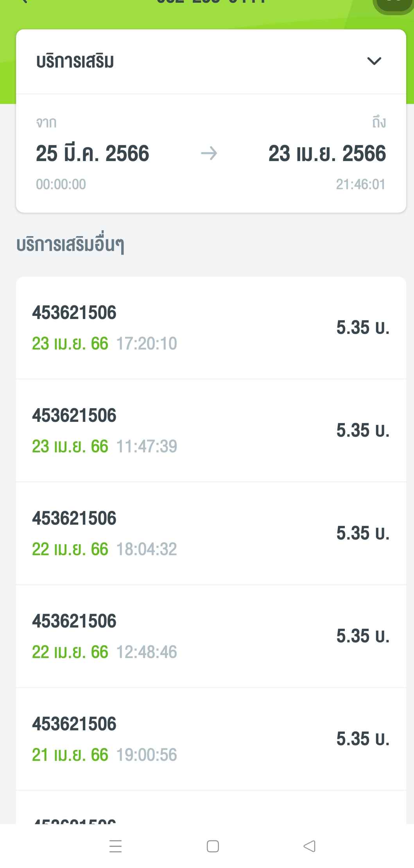Open the 23 เม.ย. 66 17:20:10 transaction

211,328
